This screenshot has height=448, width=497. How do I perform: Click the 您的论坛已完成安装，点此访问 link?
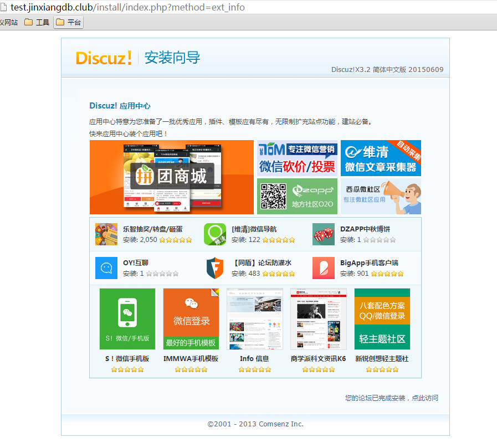391,398
